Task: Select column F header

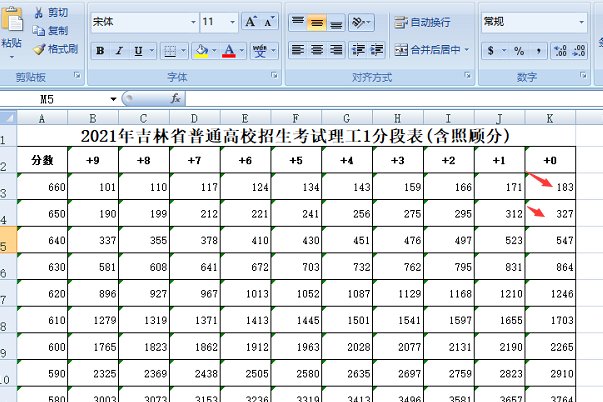Action: [296, 118]
